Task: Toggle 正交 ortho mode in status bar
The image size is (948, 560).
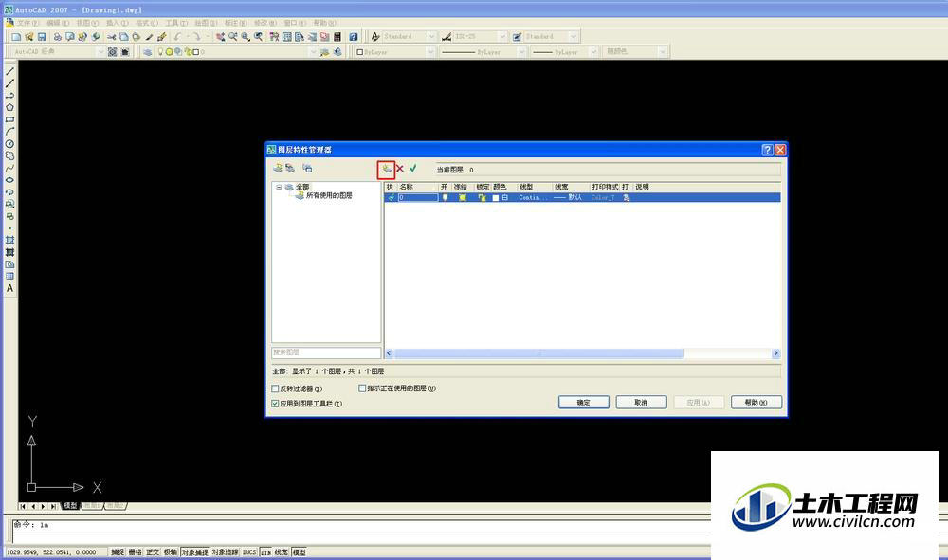Action: [x=153, y=552]
